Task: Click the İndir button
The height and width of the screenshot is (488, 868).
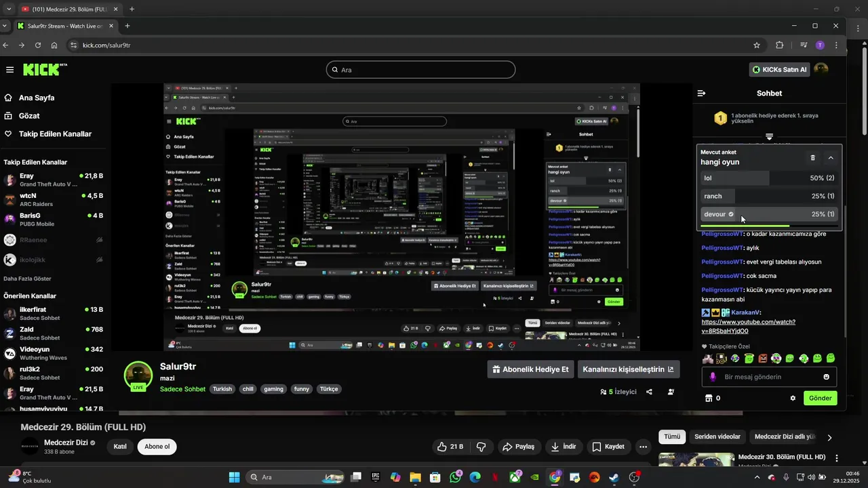Action: point(564,447)
